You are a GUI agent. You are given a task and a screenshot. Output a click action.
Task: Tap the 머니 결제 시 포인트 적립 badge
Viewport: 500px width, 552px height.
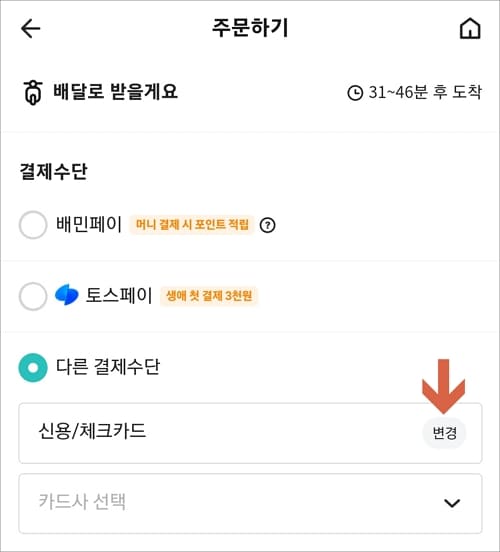[x=192, y=225]
